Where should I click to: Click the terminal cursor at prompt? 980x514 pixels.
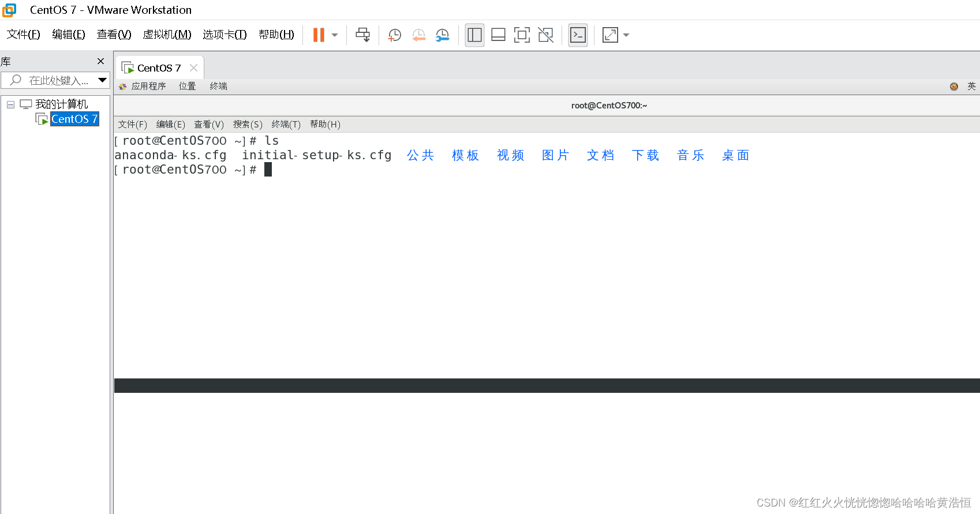click(x=268, y=170)
